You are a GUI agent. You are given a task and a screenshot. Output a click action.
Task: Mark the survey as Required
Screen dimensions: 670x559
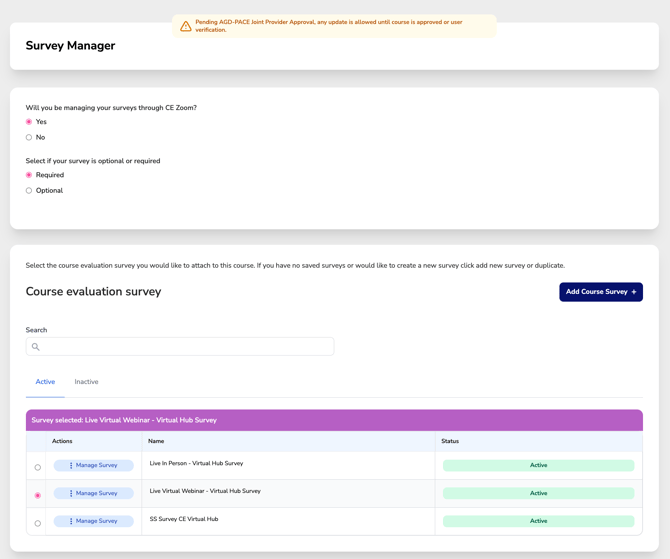coord(29,175)
